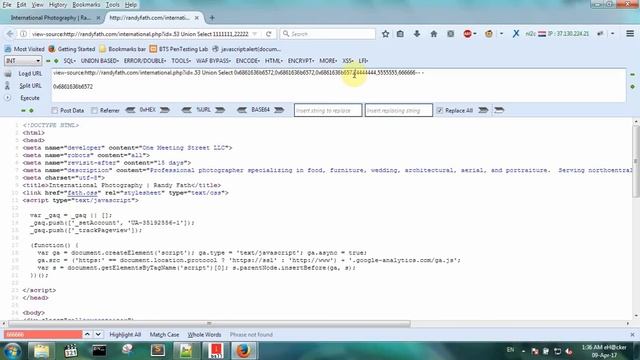640x360 pixels.
Task: Open the SQL hackbar menu
Action: point(69,61)
